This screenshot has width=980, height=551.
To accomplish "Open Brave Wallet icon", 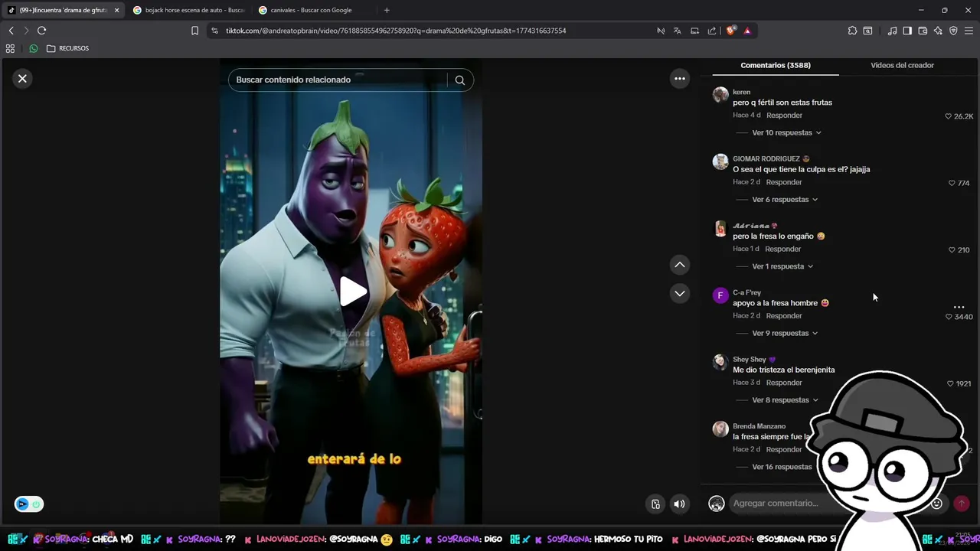I will point(923,31).
